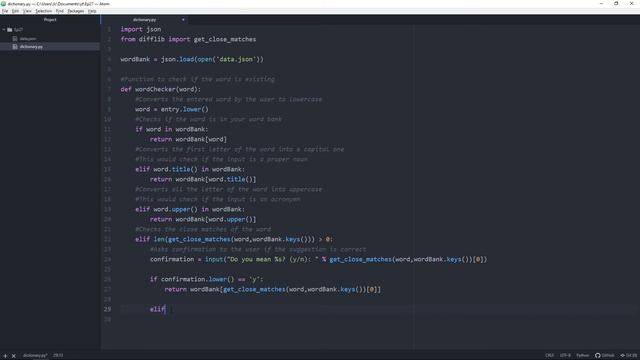This screenshot has height=360, width=640.
Task: Open the Help menu
Action: [x=92, y=11]
